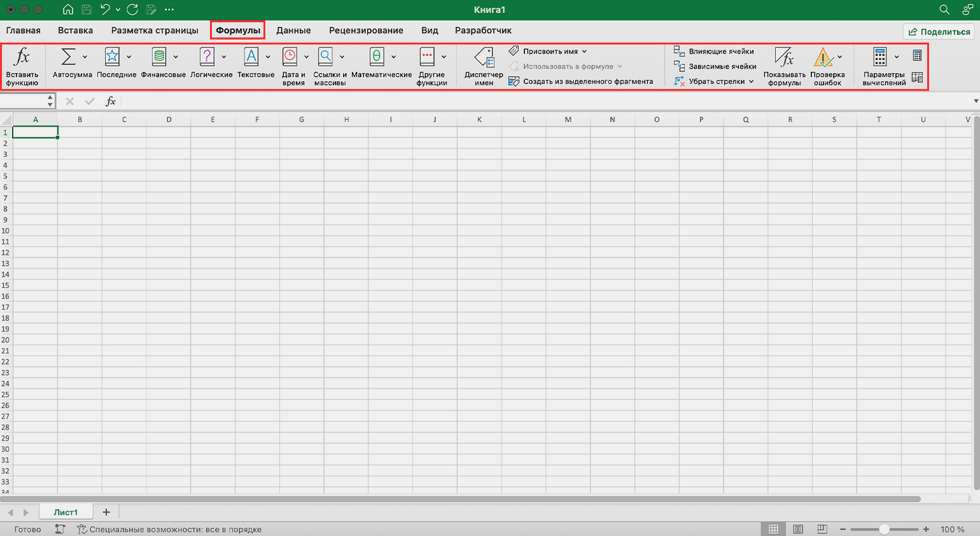Open Date and Time (Дата и время) functions
This screenshot has width=980, height=536.
(x=290, y=57)
